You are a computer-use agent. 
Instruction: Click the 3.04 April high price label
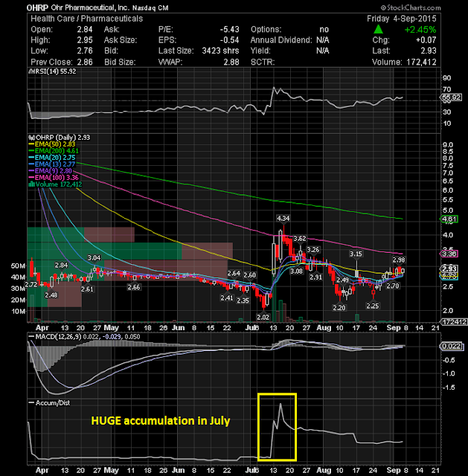(94, 258)
